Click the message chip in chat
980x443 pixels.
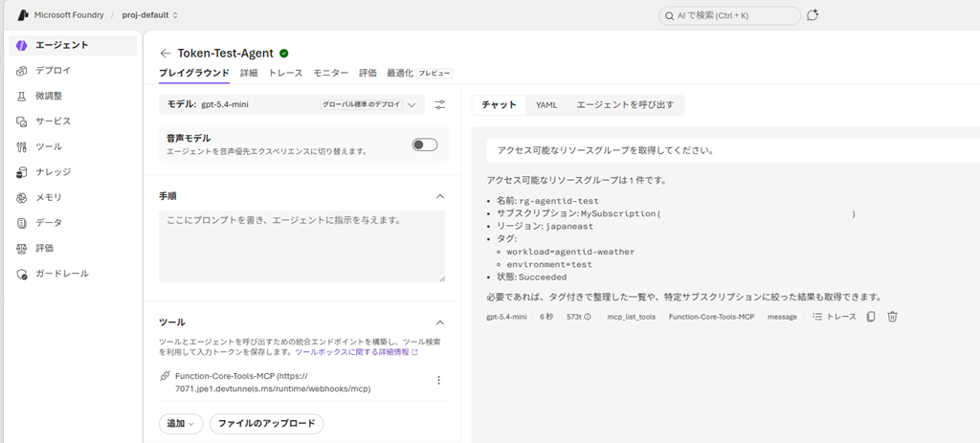point(782,317)
